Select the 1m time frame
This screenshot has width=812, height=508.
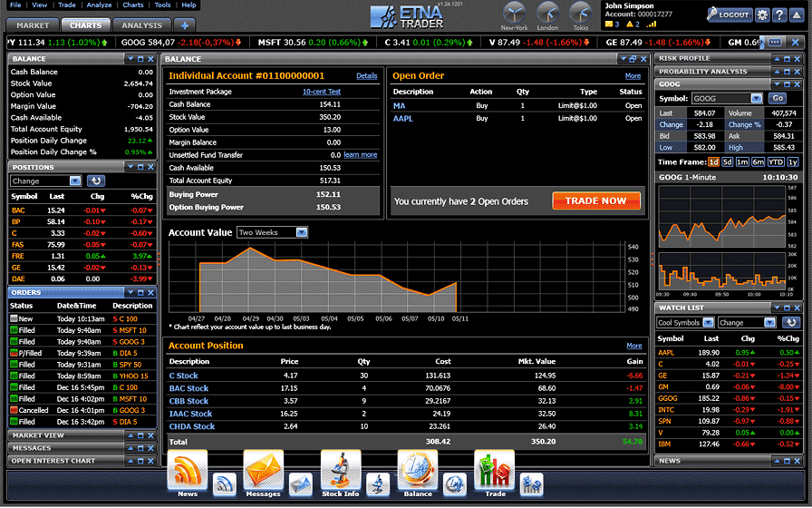742,162
